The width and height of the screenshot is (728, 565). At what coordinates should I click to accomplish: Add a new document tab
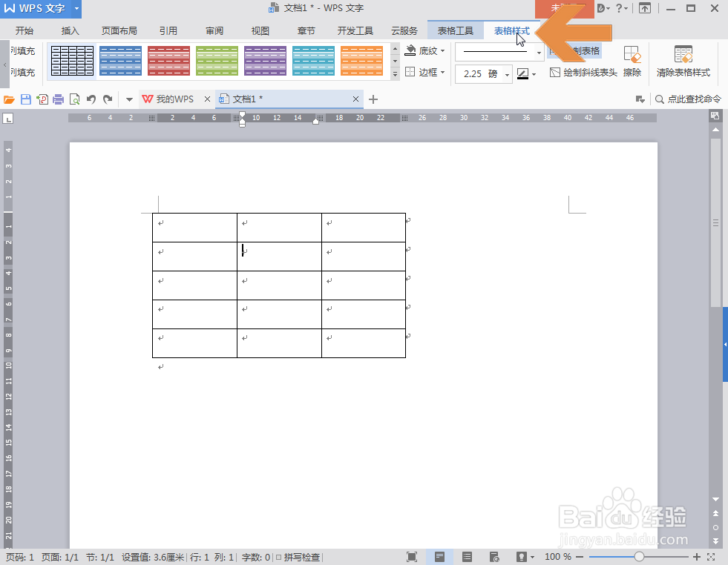pos(373,99)
